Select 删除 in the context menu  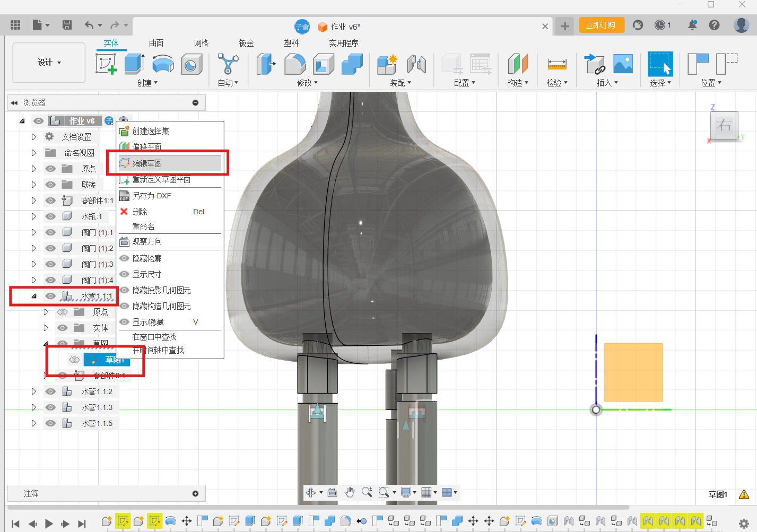tap(170, 212)
